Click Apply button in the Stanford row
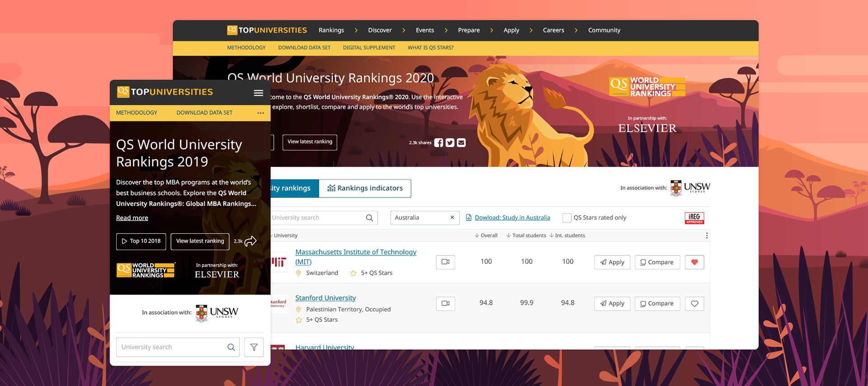 pyautogui.click(x=612, y=303)
